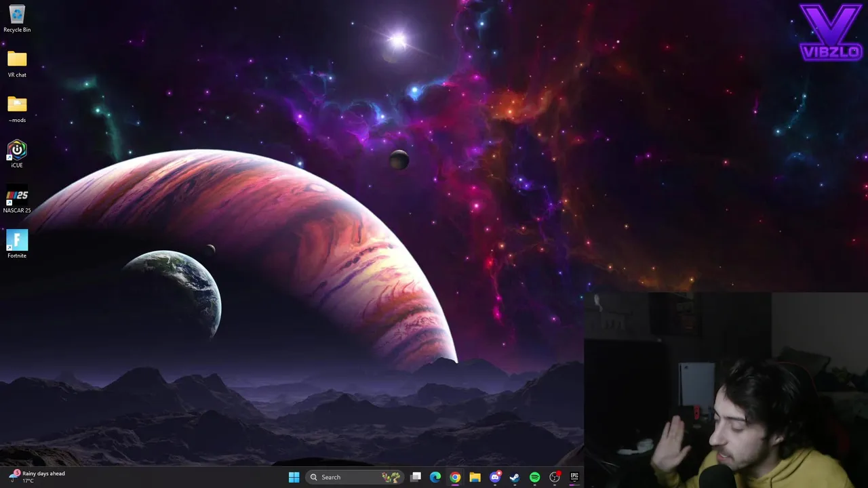The width and height of the screenshot is (868, 488).
Task: Select the iCUE desktop shortcut
Action: click(x=17, y=155)
